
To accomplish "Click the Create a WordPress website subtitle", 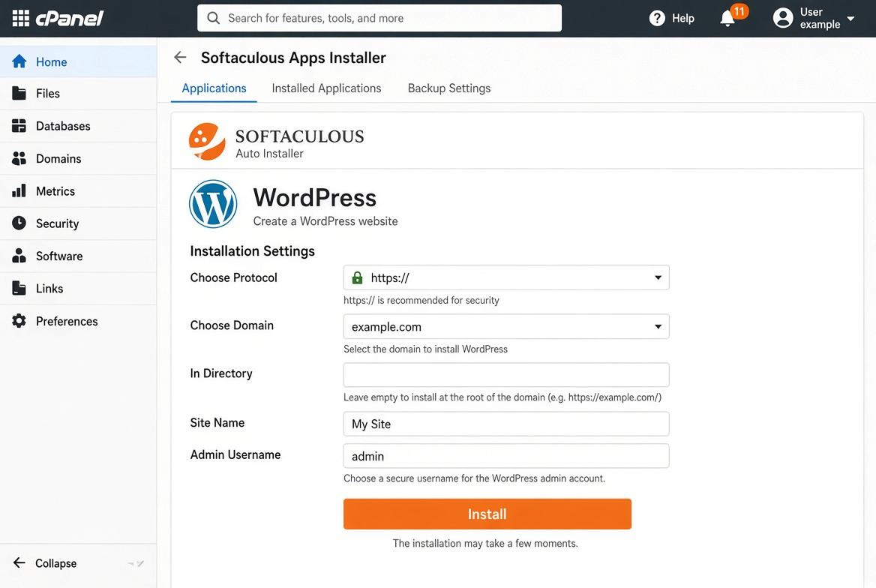I will tap(325, 221).
